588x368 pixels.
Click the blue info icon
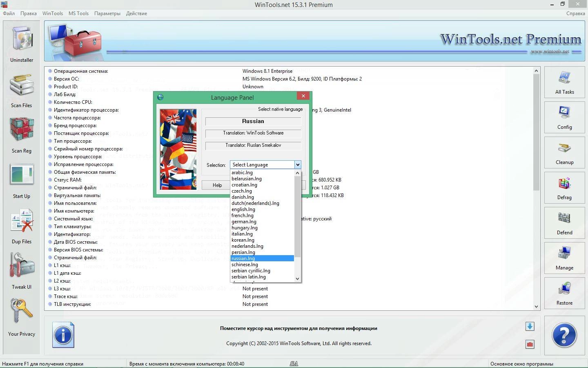[63, 335]
